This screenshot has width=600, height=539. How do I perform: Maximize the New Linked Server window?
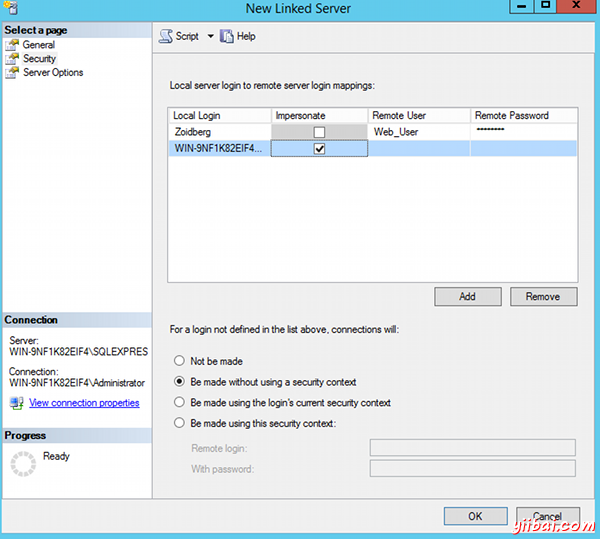point(545,6)
